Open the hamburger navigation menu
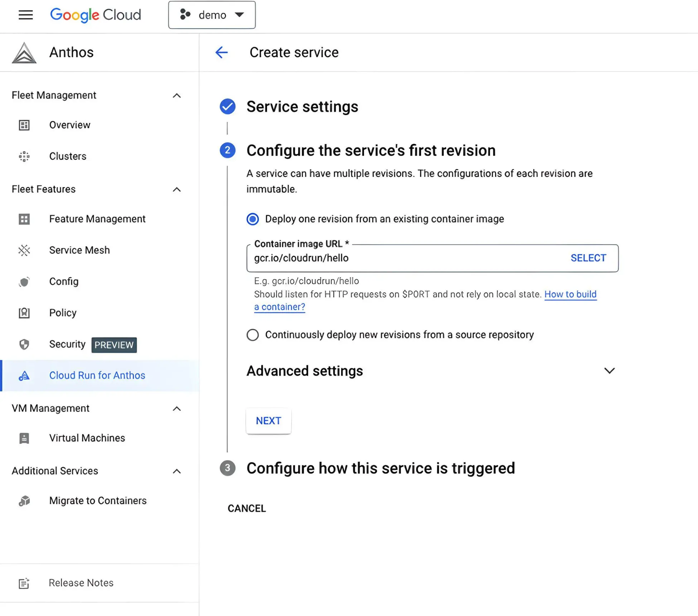698x616 pixels. click(25, 15)
